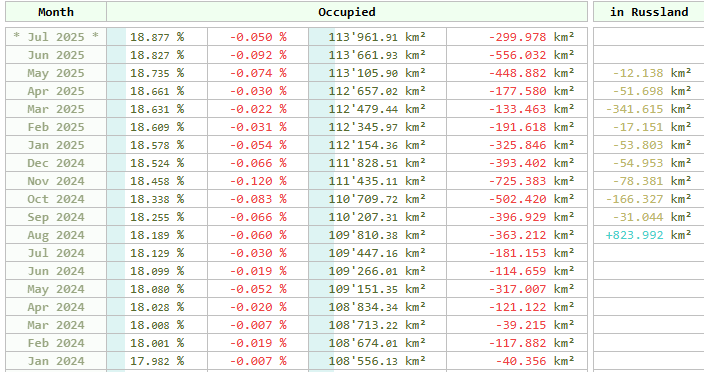Screen dimensions: 704x372
Task: Select the Sep 2024 month cell
Action: (56, 217)
